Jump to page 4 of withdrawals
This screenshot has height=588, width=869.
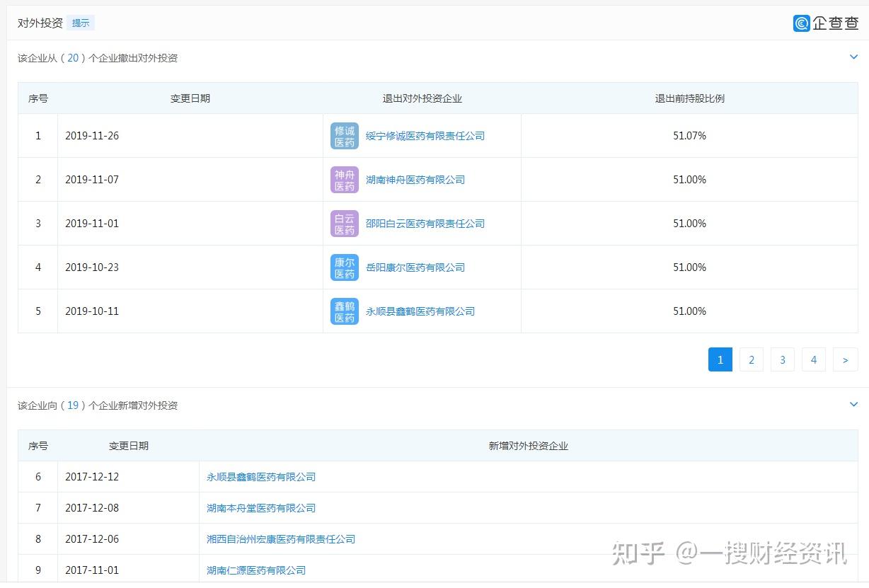click(x=814, y=360)
